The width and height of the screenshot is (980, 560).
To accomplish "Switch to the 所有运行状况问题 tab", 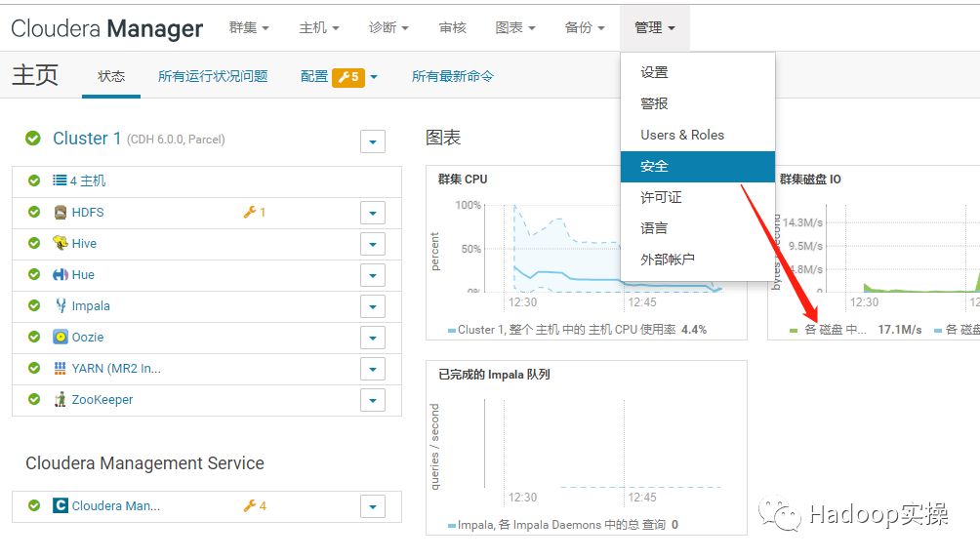I will point(213,76).
